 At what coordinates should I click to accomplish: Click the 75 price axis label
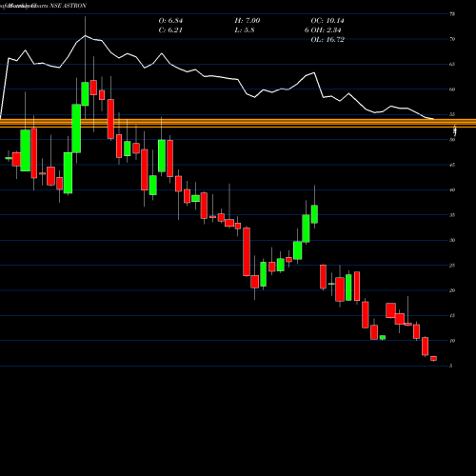coord(452,14)
